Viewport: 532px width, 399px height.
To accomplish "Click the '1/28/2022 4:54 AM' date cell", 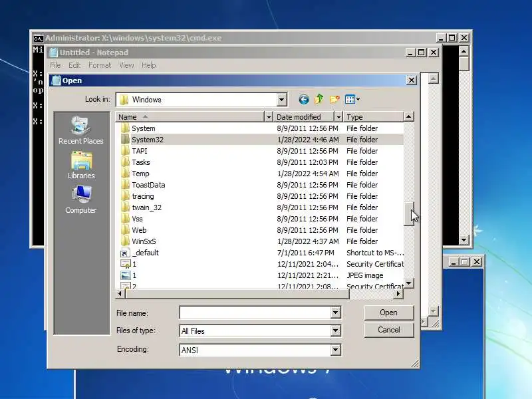I will [x=308, y=174].
